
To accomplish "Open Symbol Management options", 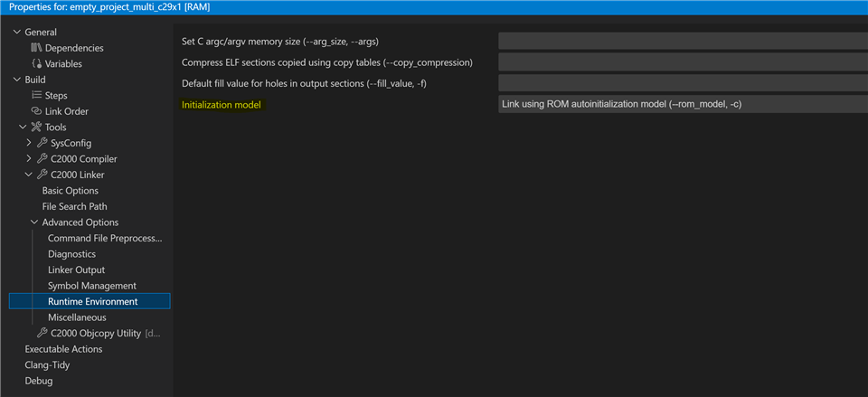I will tap(92, 286).
